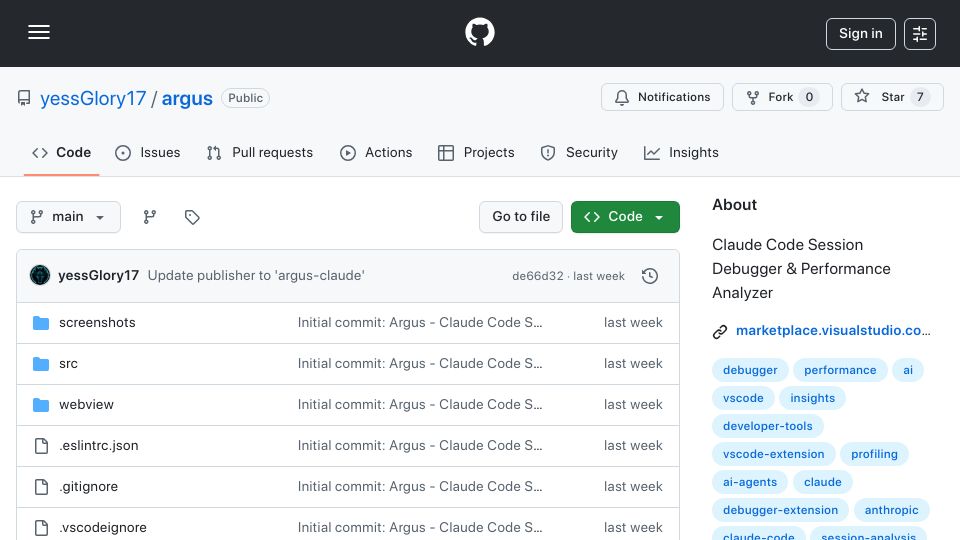Click the bell icon in Notifications
The height and width of the screenshot is (540, 960).
(x=622, y=97)
